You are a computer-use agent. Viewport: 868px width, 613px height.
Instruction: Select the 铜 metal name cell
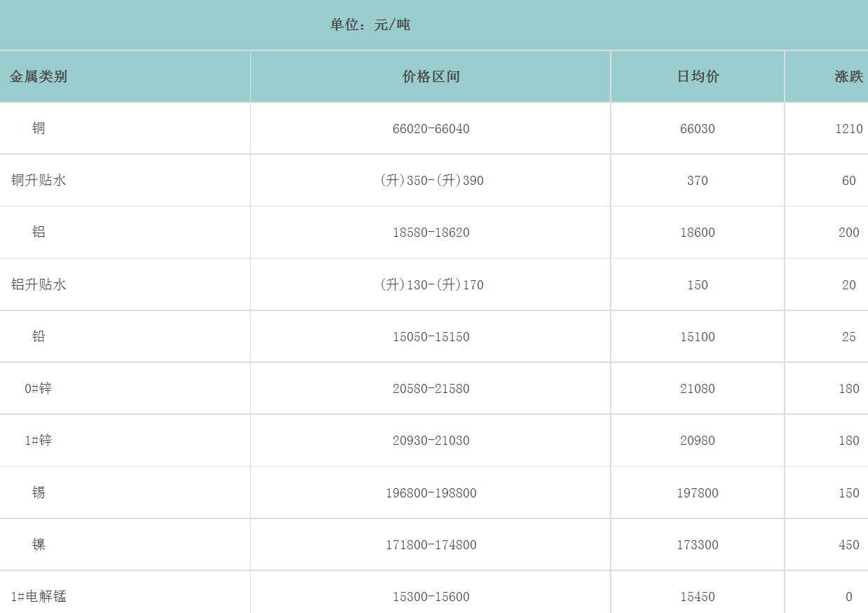click(x=39, y=129)
